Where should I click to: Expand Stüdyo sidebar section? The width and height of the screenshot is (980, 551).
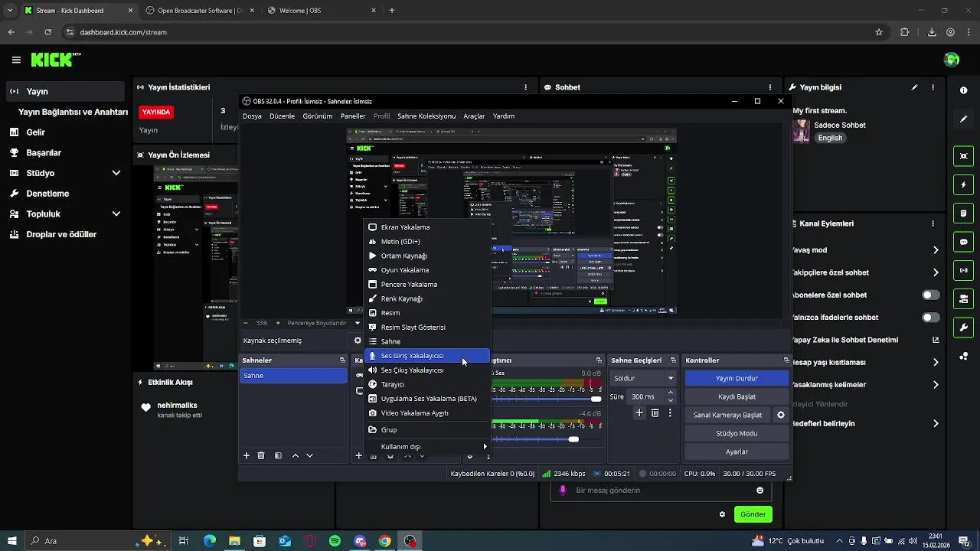pos(116,173)
